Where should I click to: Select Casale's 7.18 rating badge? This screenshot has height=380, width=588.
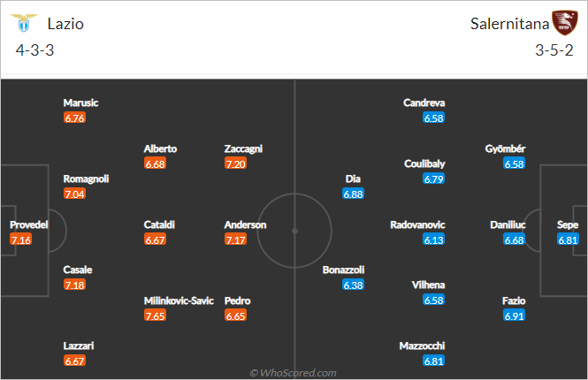pyautogui.click(x=74, y=285)
